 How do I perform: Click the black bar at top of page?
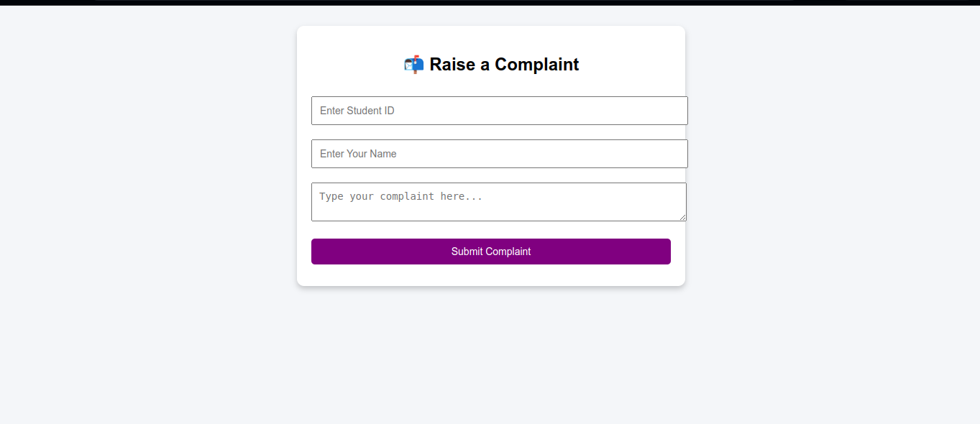pyautogui.click(x=490, y=3)
